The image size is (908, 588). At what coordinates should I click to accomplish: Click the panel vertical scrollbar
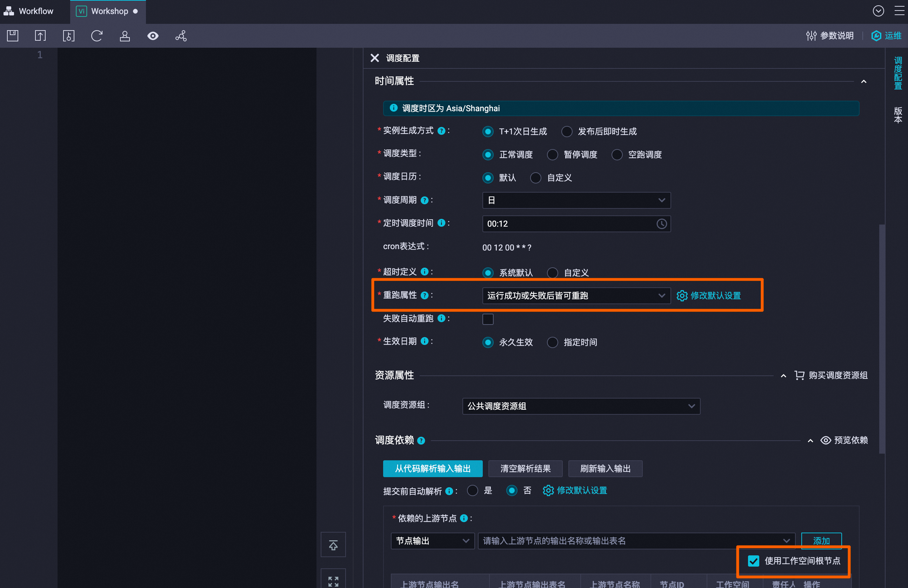point(882,339)
